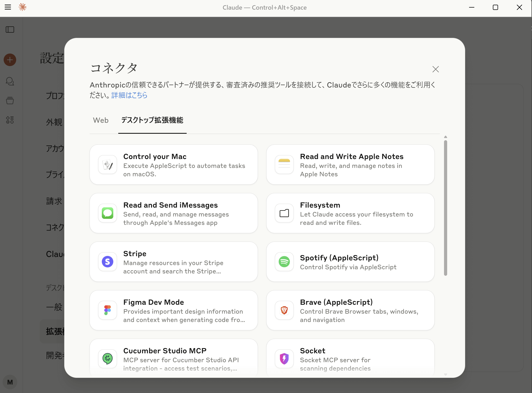Screen dimensions: 532x393
Task: Open the Socket extension card
Action: click(350, 358)
